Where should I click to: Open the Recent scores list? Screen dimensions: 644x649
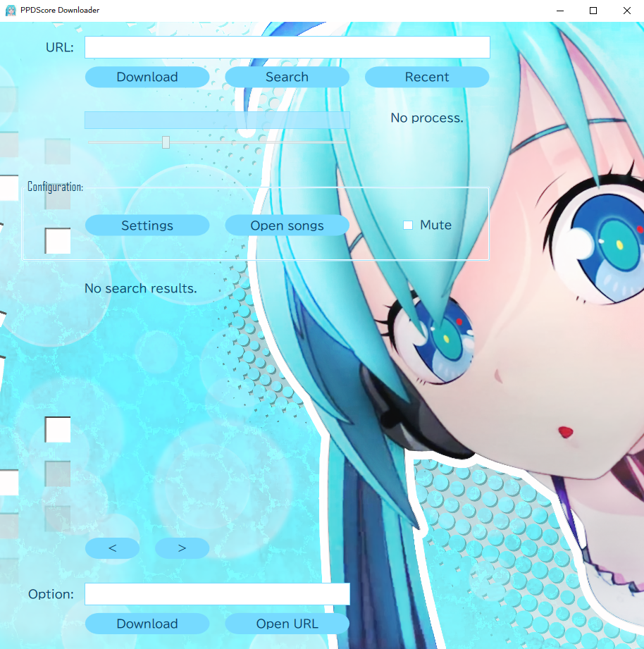pos(426,77)
